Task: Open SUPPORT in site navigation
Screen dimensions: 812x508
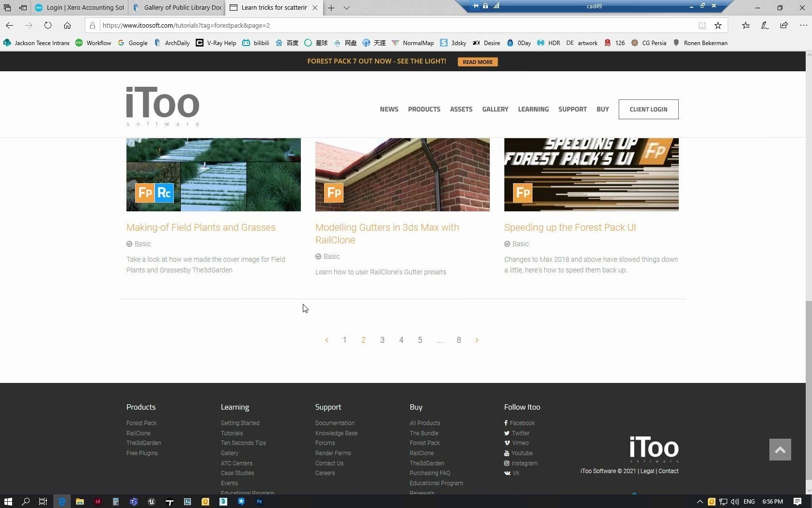Action: 572,109
